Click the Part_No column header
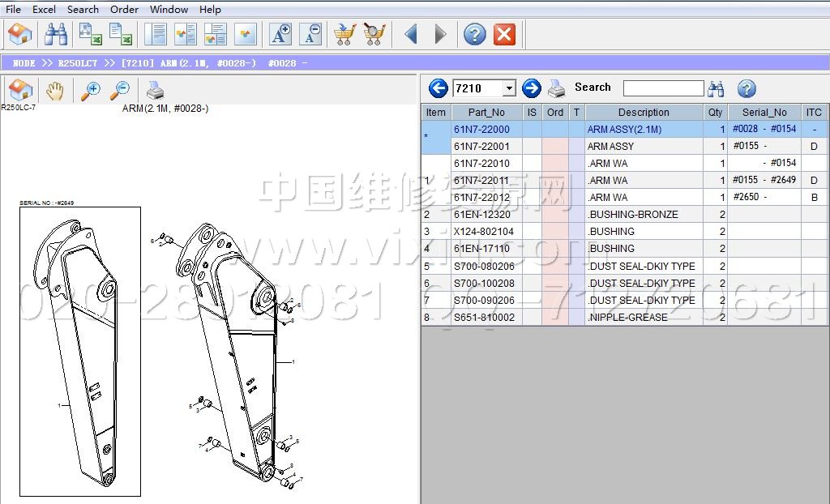 click(486, 113)
